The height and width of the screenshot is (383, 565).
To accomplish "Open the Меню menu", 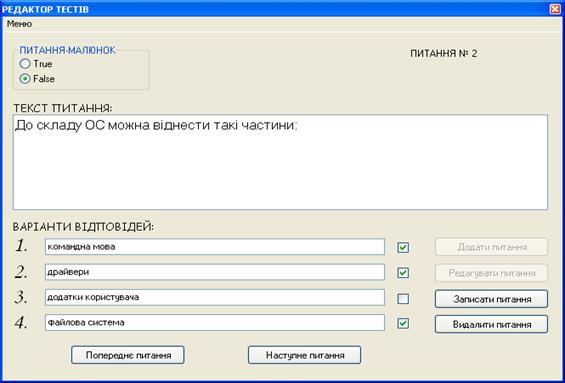I will (19, 24).
